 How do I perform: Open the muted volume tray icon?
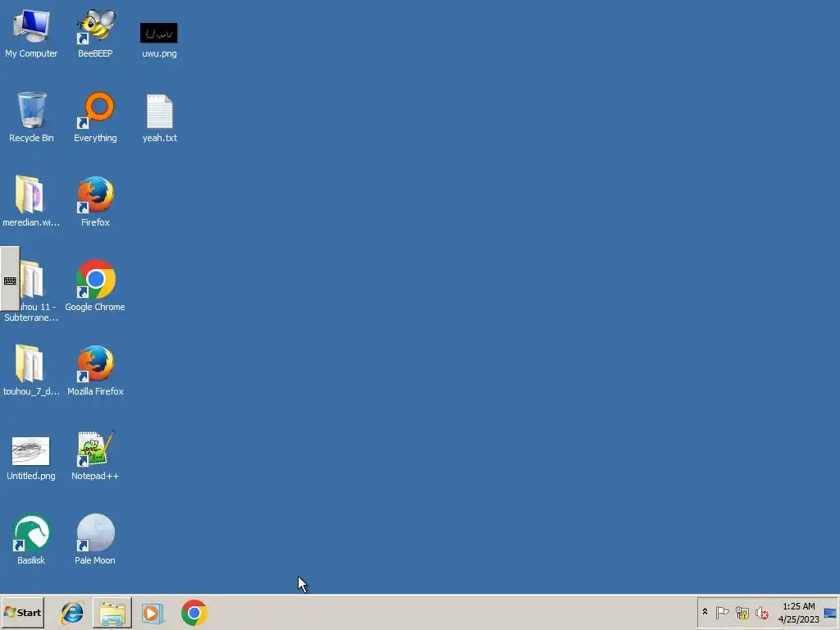tap(762, 612)
